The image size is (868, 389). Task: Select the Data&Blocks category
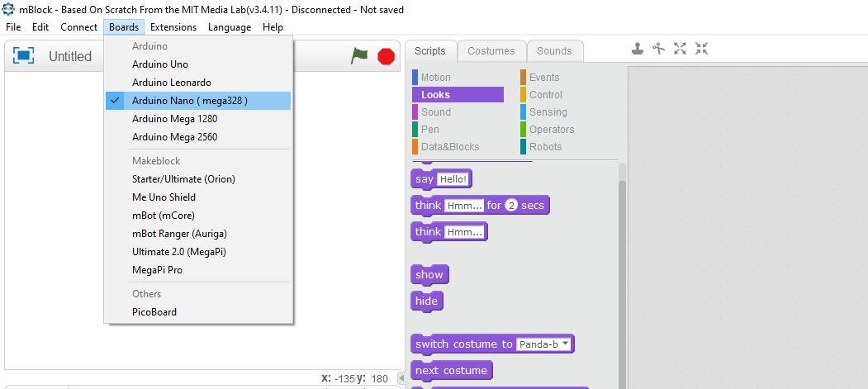(x=458, y=147)
